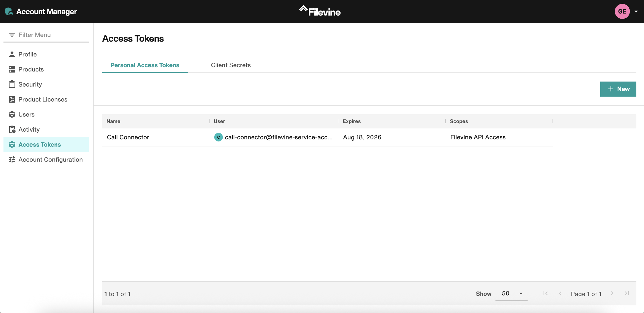Click the Users cube icon
The width and height of the screenshot is (644, 313).
pos(12,114)
